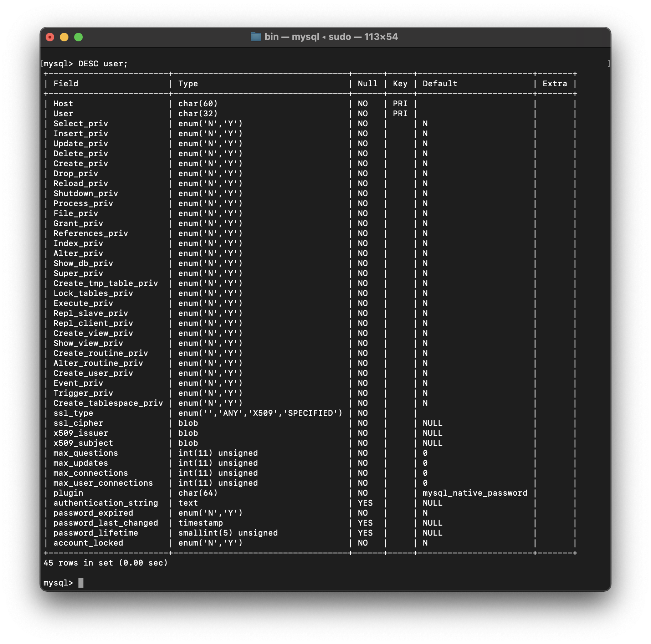Click the 'Create_routine_priv' field

[101, 353]
